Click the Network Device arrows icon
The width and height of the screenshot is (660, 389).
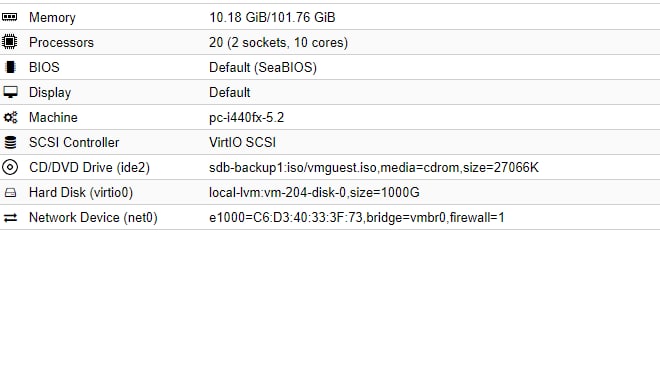pyautogui.click(x=10, y=218)
